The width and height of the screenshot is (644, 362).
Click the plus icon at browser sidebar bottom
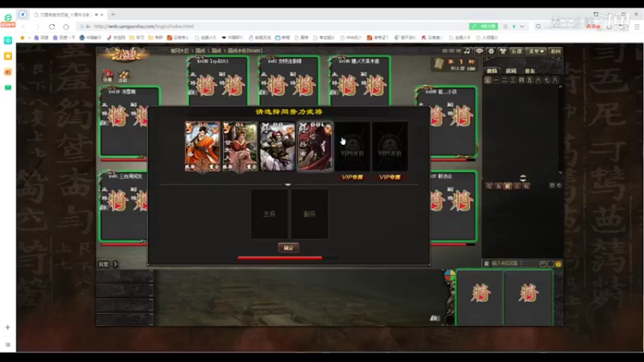click(8, 327)
